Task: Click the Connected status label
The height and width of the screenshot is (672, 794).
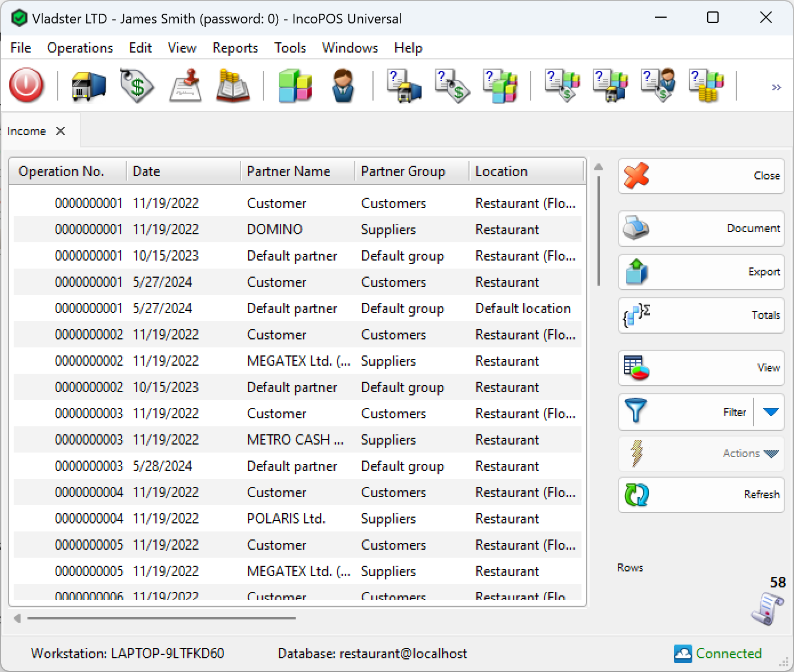Action: pyautogui.click(x=729, y=653)
